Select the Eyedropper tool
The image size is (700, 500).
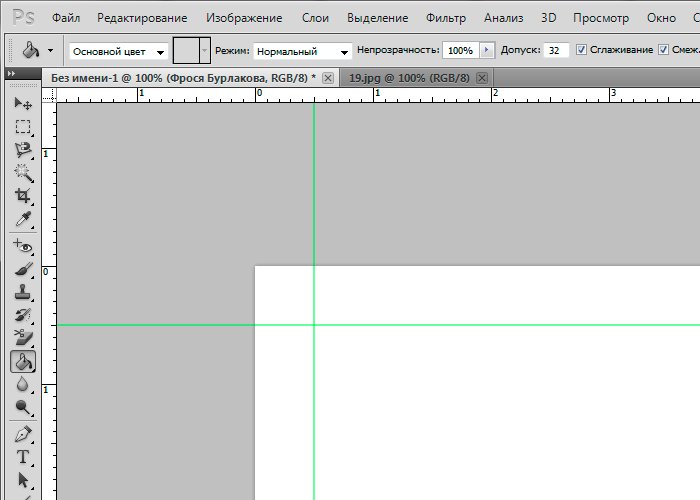click(23, 219)
